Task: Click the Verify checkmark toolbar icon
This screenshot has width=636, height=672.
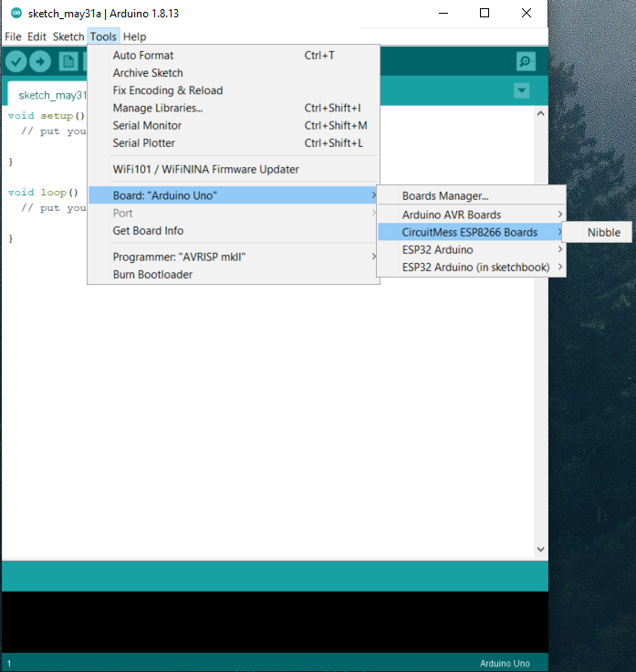Action: click(16, 62)
